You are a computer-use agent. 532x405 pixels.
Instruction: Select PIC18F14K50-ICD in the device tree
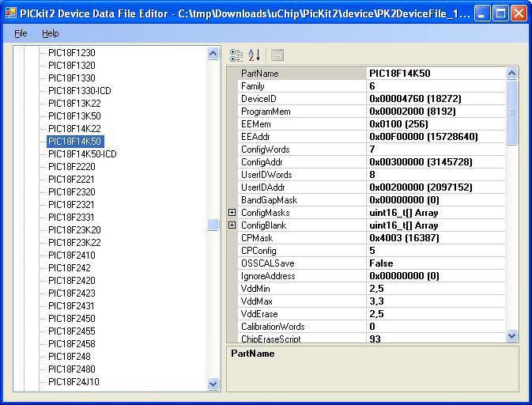point(82,154)
